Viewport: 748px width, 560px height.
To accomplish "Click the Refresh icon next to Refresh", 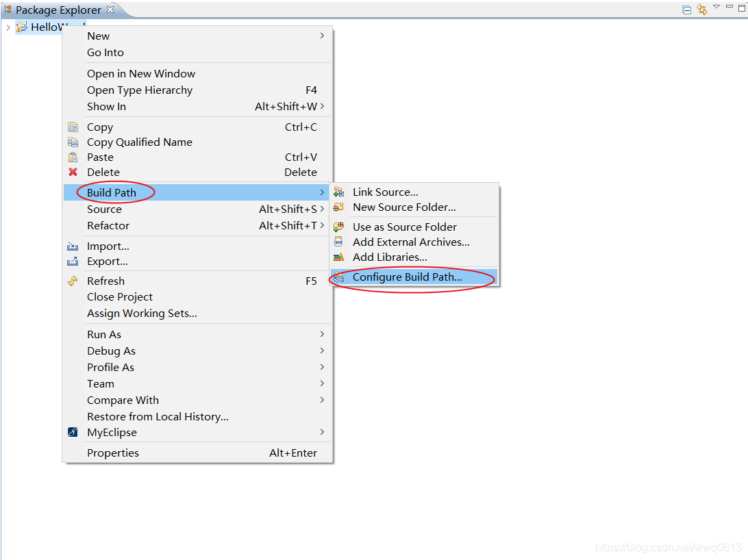I will [x=73, y=281].
